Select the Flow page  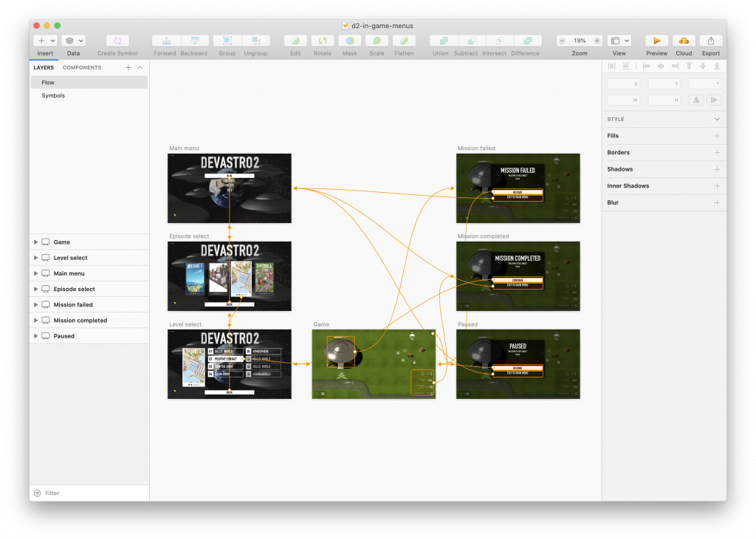point(89,83)
